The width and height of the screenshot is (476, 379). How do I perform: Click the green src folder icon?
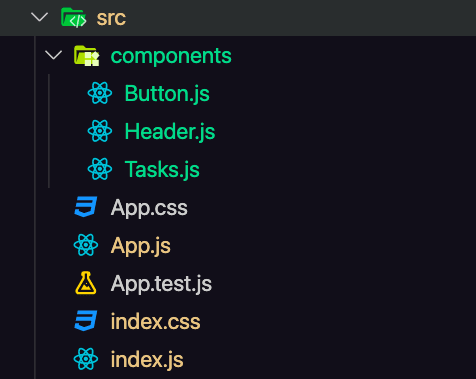pos(74,17)
